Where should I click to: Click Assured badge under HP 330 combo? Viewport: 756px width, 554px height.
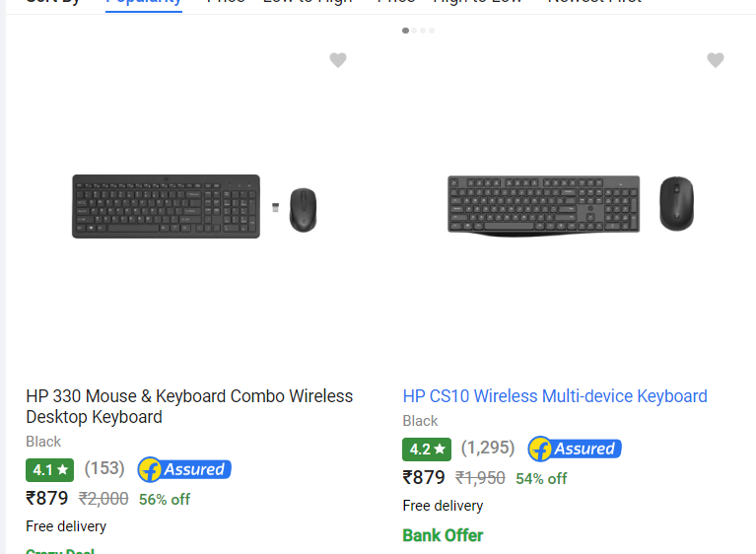tap(184, 469)
